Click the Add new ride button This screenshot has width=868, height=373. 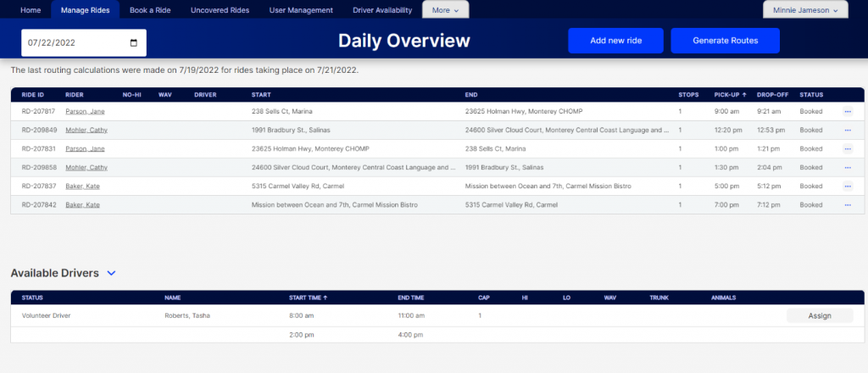[615, 41]
